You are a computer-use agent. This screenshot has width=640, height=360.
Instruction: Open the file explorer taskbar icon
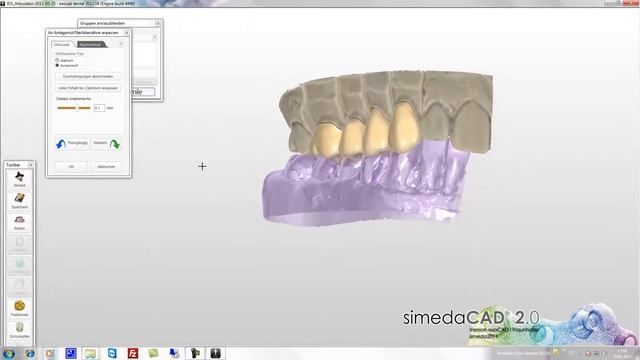click(x=90, y=353)
